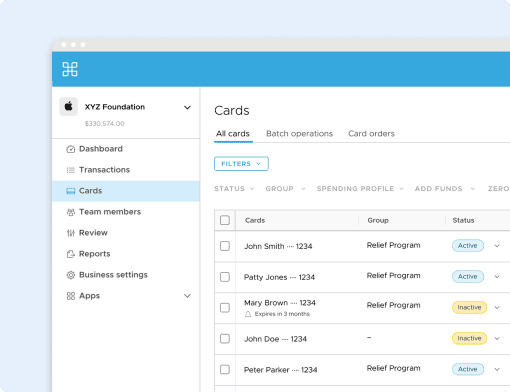
Task: Click the Active badge for Patty Jones
Action: tap(468, 277)
